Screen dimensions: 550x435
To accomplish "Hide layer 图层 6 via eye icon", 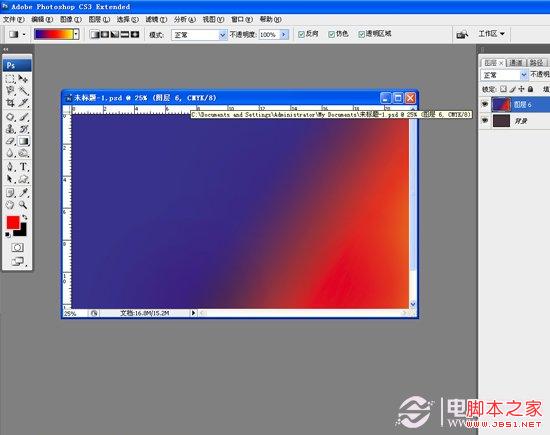I will pos(485,104).
